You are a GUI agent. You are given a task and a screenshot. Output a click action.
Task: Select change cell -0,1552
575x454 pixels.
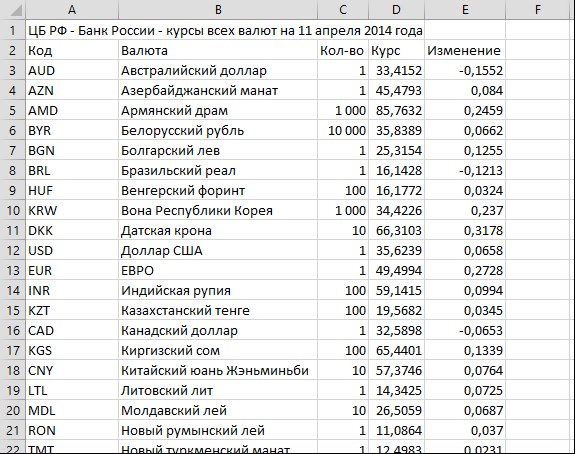click(465, 70)
